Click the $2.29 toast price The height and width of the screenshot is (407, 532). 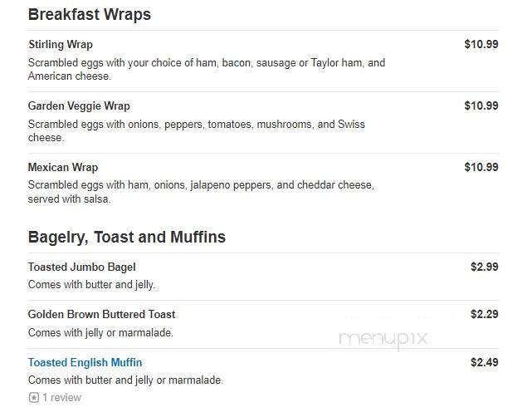coord(484,314)
